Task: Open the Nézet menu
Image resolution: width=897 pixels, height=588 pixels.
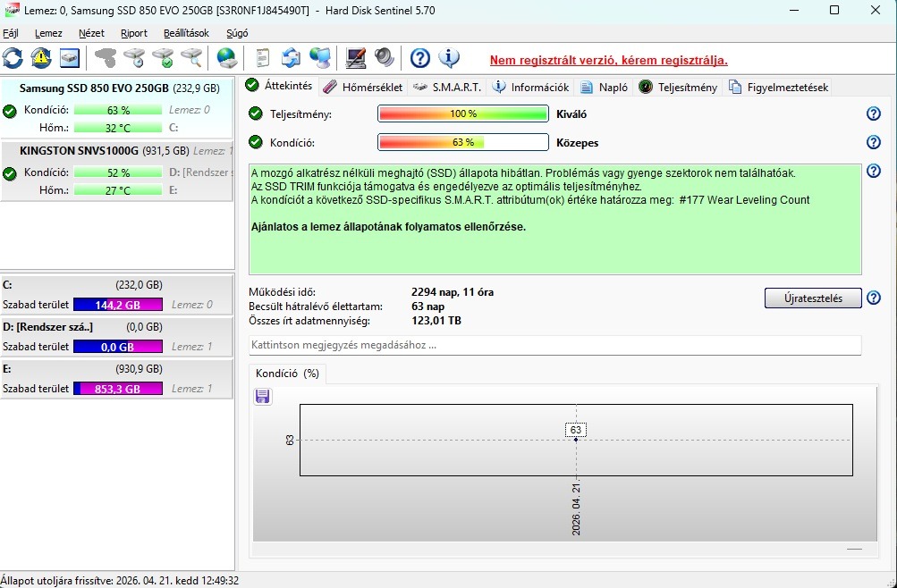Action: click(91, 33)
